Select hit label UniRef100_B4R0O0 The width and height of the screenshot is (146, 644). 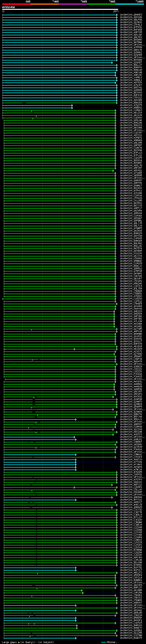pos(131,625)
